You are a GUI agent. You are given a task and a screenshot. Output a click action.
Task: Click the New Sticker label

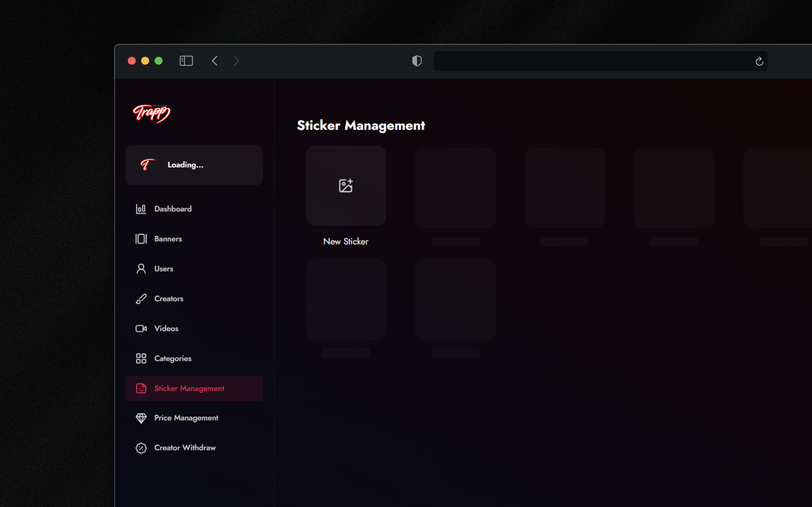point(346,241)
